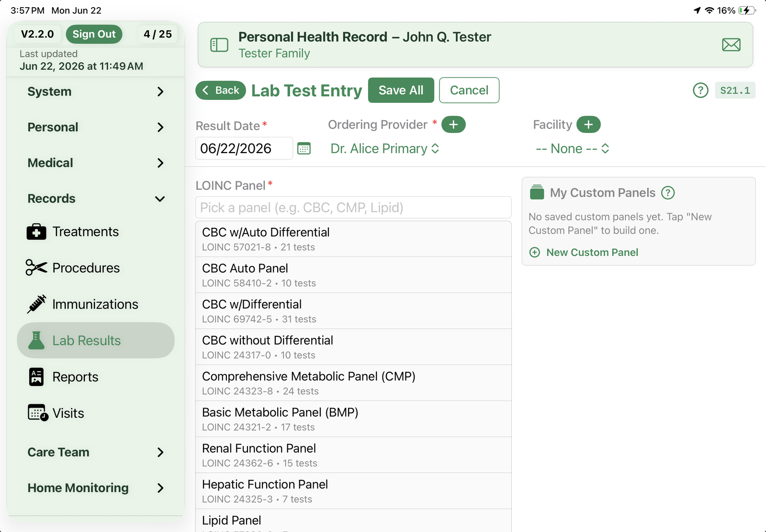The image size is (766, 532).
Task: Add a new Facility
Action: 588,125
